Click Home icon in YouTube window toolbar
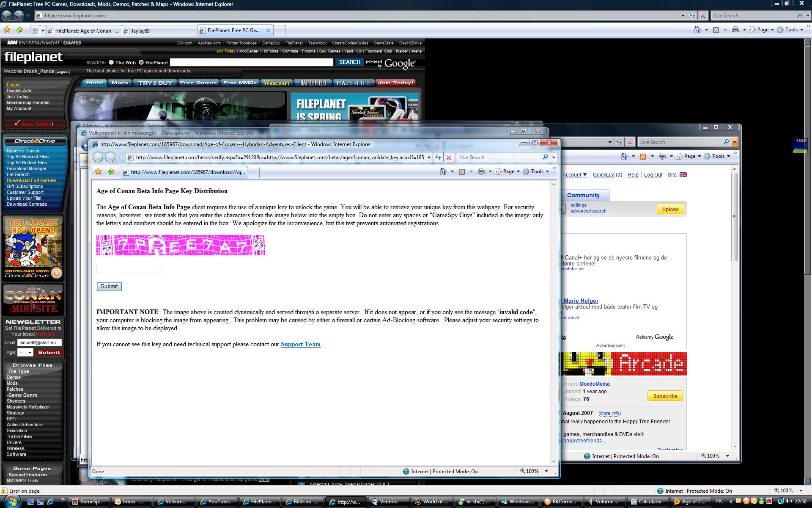 (624, 156)
